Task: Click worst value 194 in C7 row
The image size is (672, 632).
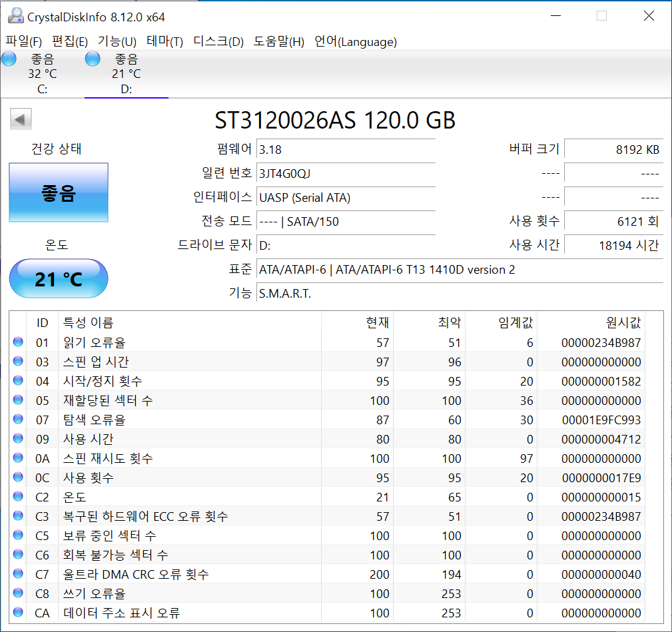Action: tap(452, 574)
